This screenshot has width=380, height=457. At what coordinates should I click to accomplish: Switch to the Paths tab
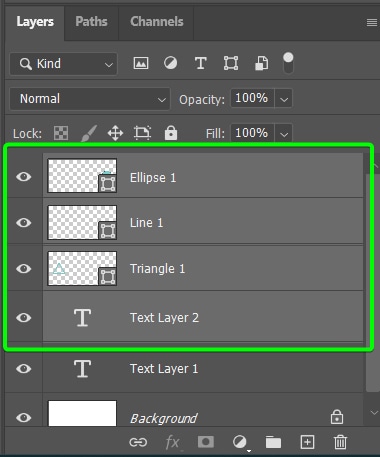(x=91, y=22)
